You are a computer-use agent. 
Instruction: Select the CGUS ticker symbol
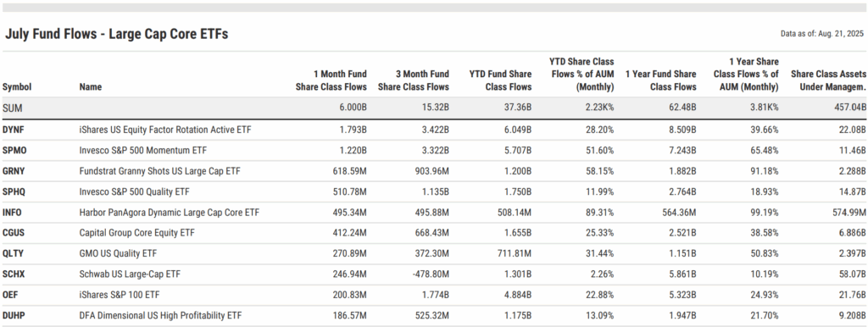click(14, 233)
